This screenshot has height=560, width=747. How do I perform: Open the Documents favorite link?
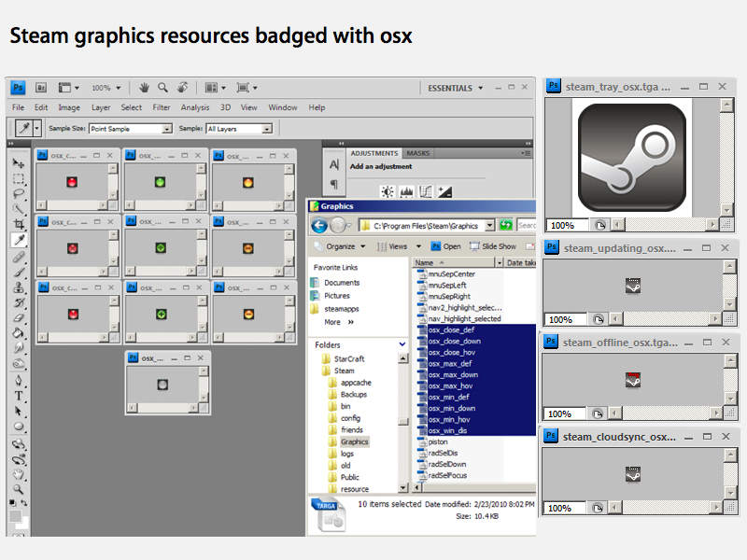click(x=342, y=283)
